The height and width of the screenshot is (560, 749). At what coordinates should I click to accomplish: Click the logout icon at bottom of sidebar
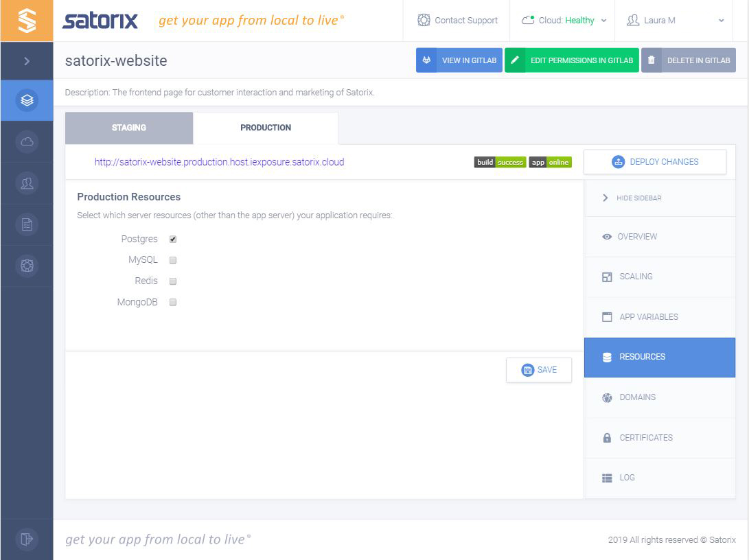27,539
